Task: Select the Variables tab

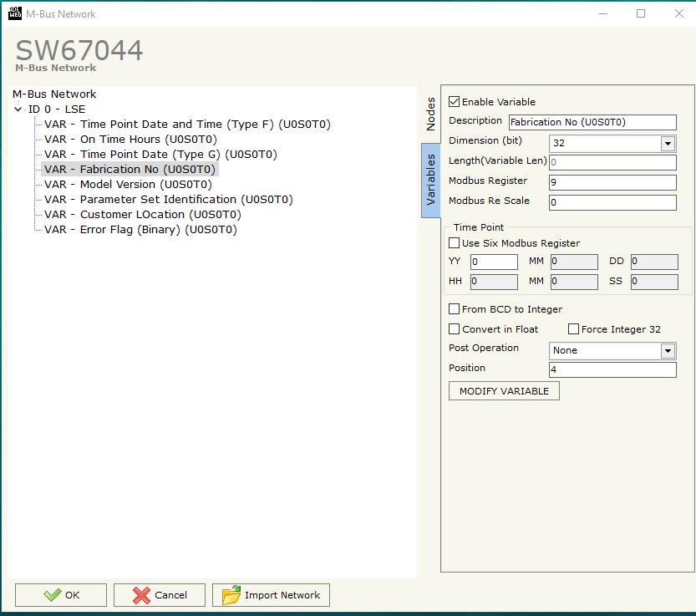Action: pyautogui.click(x=430, y=180)
